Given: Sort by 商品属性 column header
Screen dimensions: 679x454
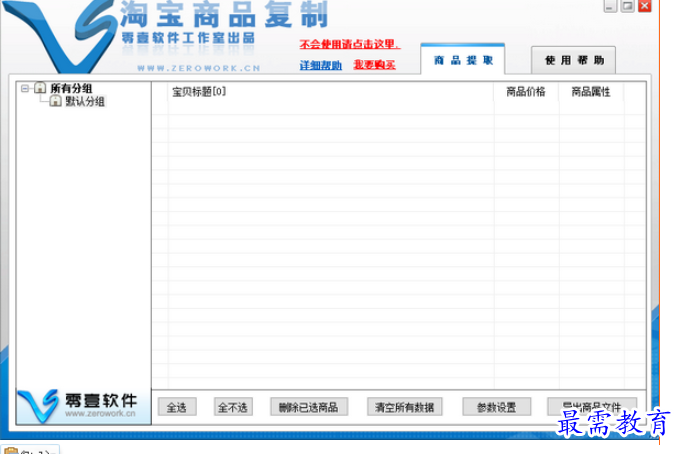Looking at the screenshot, I should pos(591,92).
